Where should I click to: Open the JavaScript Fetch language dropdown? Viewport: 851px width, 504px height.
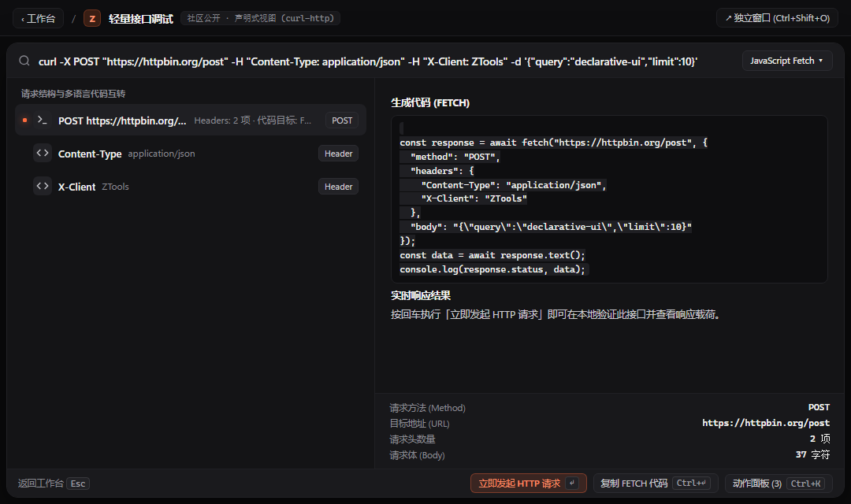tap(787, 61)
